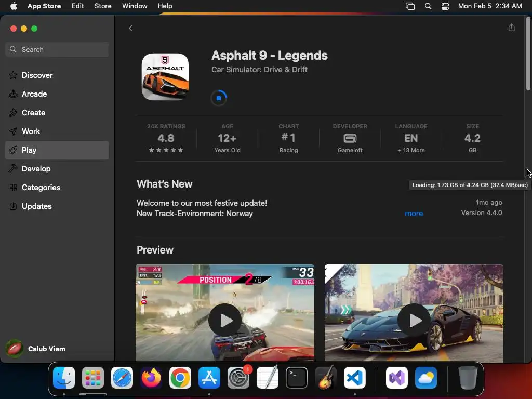
Task: Click the 4.2 GB size badge
Action: pyautogui.click(x=472, y=138)
